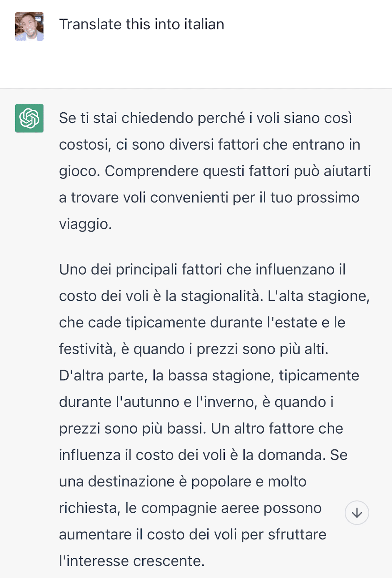Click the user profile avatar

pos(29,26)
